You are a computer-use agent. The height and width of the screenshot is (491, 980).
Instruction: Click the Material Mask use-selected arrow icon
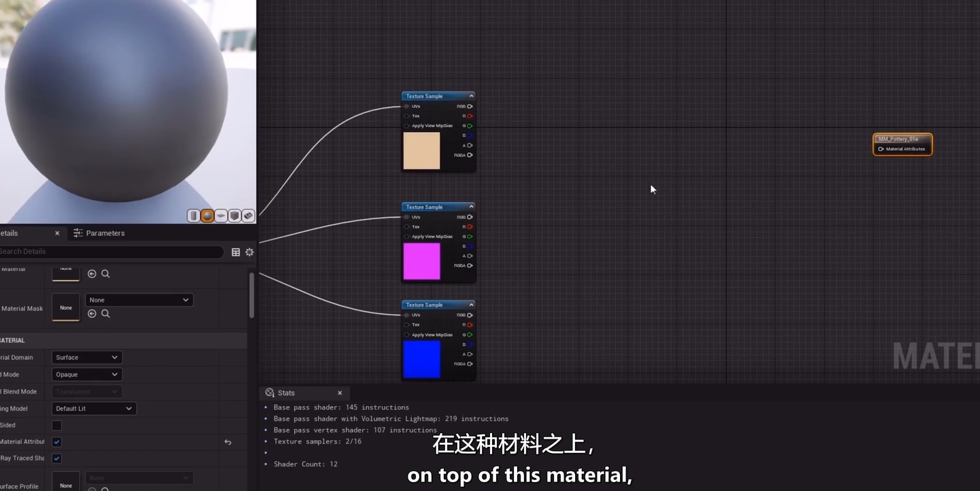tap(92, 314)
